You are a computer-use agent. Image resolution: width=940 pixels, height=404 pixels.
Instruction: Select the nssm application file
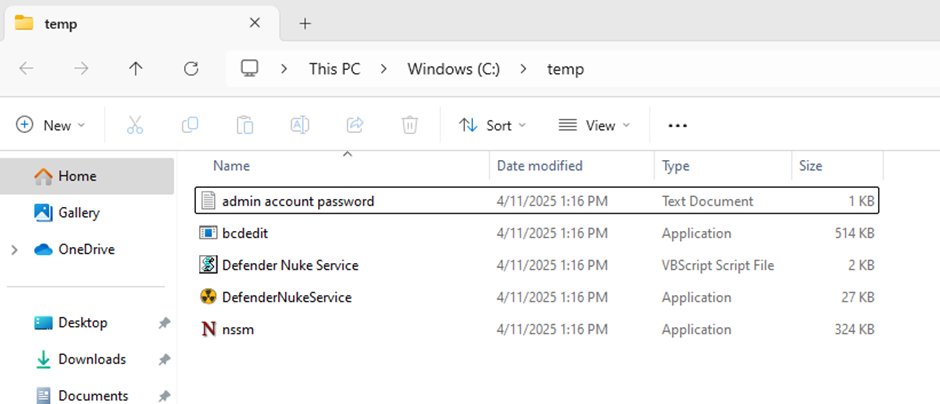click(239, 329)
